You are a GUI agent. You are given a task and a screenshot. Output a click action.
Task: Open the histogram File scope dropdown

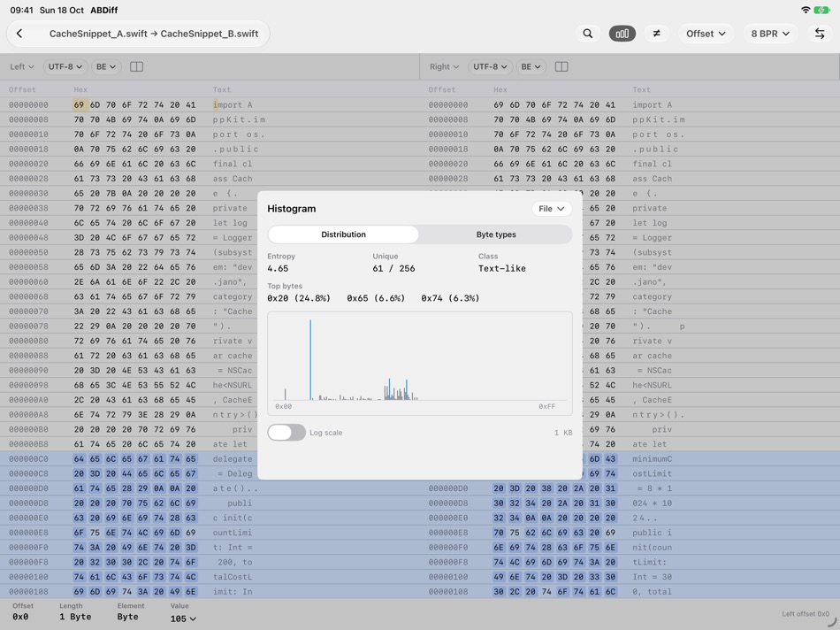(551, 209)
